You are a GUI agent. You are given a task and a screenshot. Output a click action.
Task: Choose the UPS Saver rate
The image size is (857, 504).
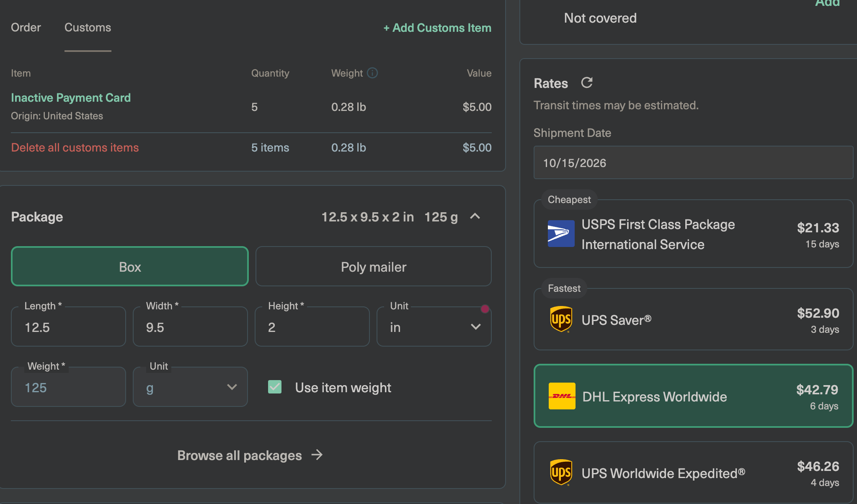click(694, 319)
